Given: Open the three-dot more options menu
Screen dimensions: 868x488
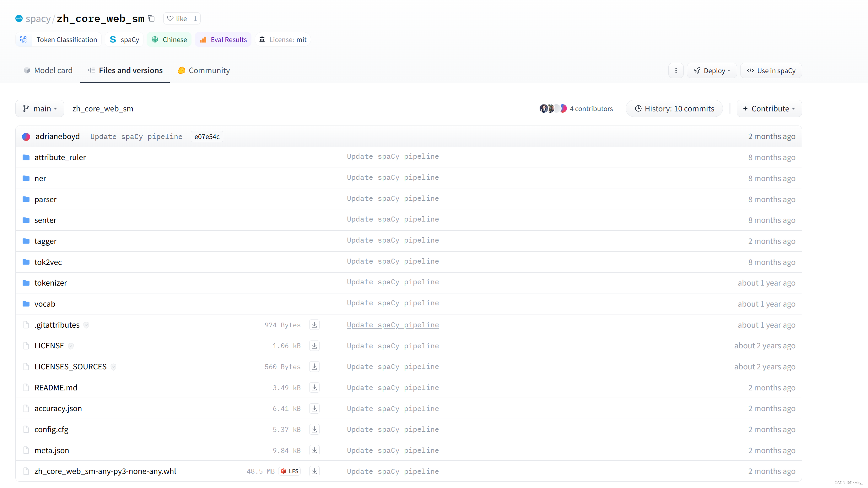Looking at the screenshot, I should coord(676,70).
